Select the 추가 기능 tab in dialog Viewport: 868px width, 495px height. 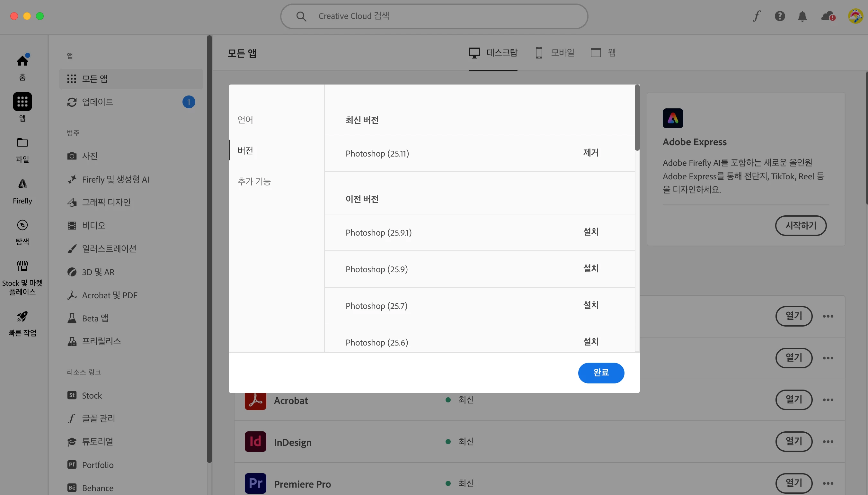click(254, 181)
